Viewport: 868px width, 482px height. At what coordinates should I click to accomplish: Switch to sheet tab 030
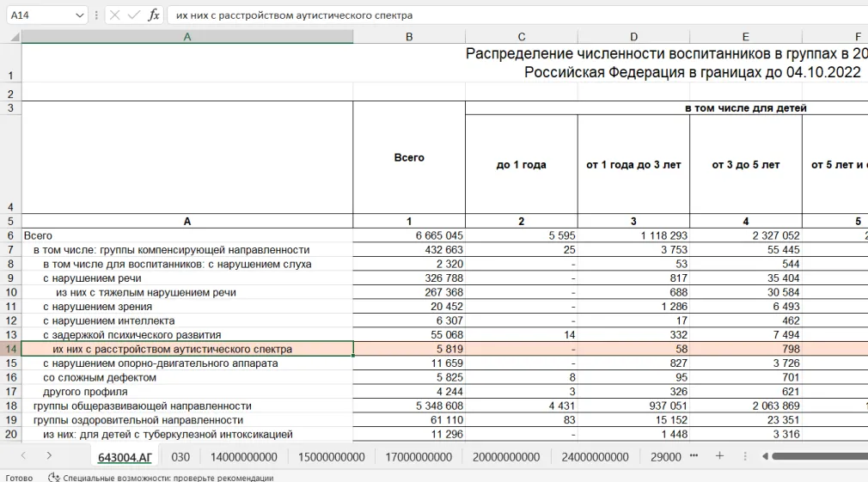tap(180, 457)
